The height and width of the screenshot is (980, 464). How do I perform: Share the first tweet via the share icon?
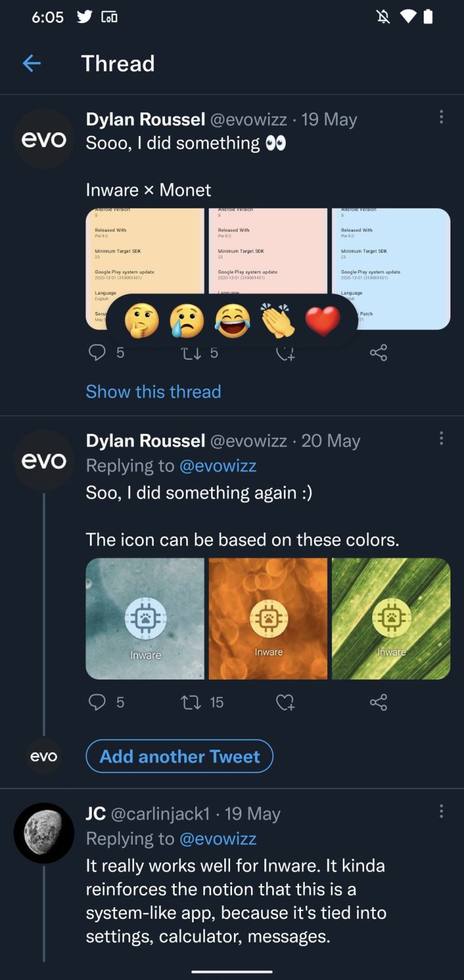[378, 353]
